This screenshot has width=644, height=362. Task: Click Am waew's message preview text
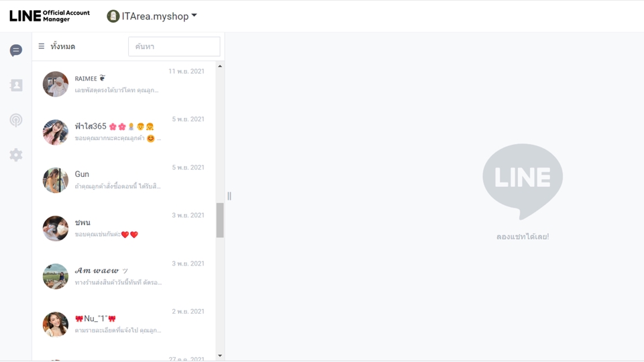pyautogui.click(x=118, y=282)
